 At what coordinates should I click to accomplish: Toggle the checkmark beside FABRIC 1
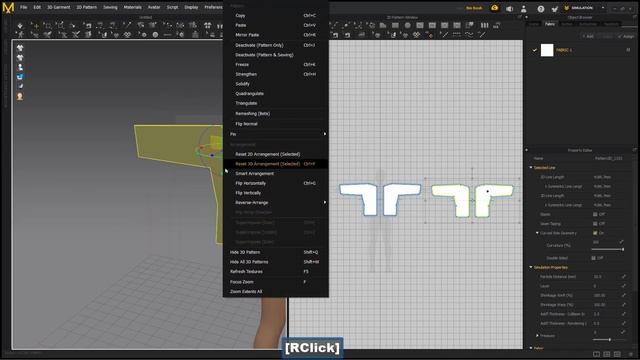pos(535,50)
